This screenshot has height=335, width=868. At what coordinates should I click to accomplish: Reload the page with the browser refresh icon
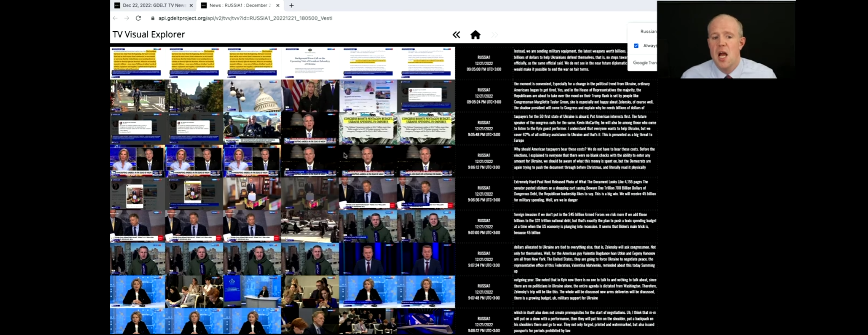coord(138,18)
